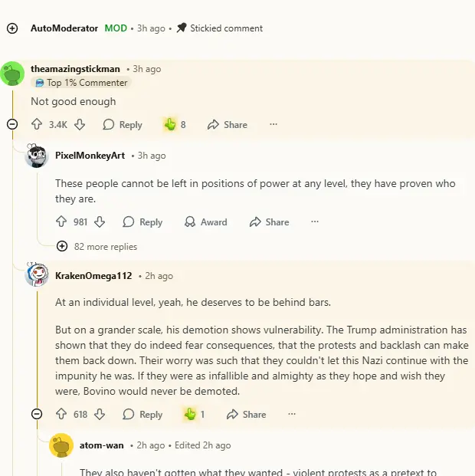Downvote KrakenOmega112's comment
475x476 pixels.
100,414
